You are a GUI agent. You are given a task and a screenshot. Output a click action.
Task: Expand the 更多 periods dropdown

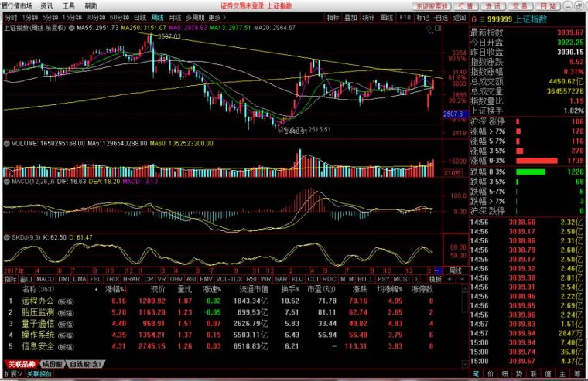217,18
